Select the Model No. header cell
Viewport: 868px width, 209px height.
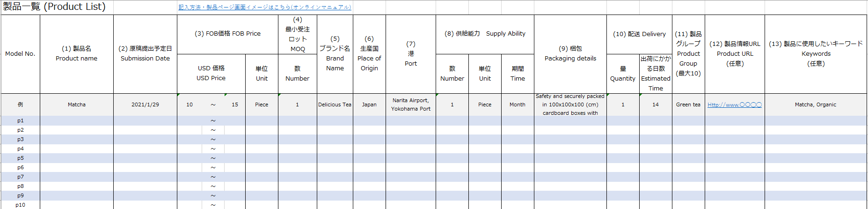click(20, 54)
